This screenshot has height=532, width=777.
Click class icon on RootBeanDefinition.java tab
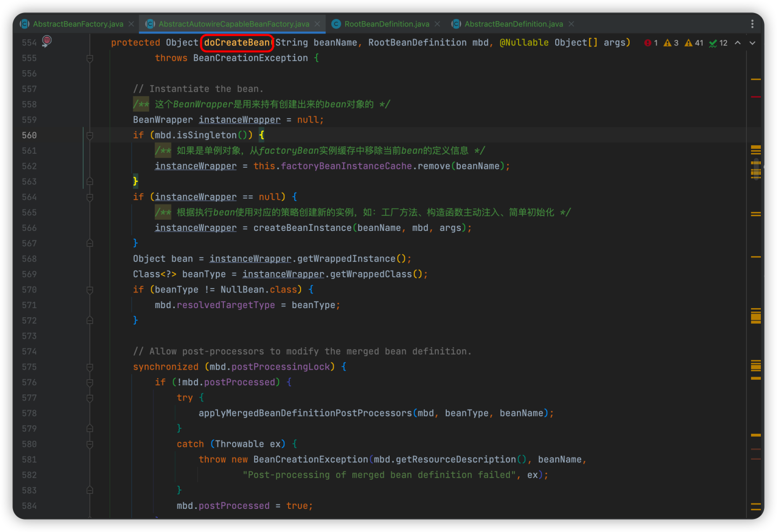[x=336, y=24]
